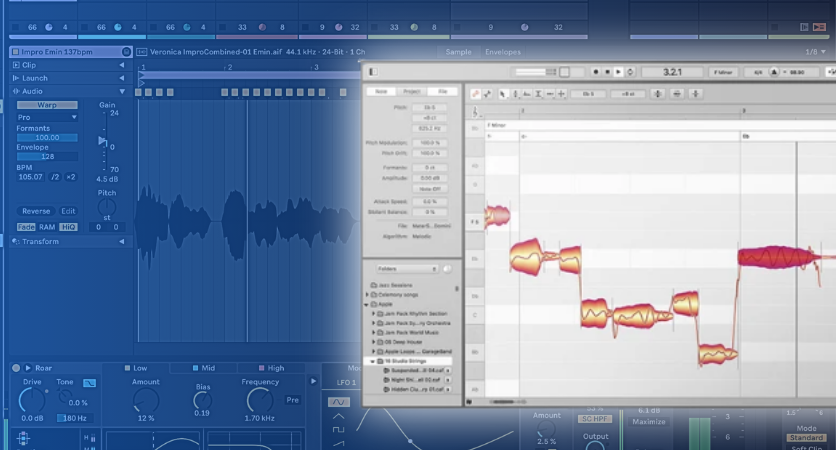The height and width of the screenshot is (450, 836).
Task: Toggle the clip Fade switch
Action: click(27, 227)
